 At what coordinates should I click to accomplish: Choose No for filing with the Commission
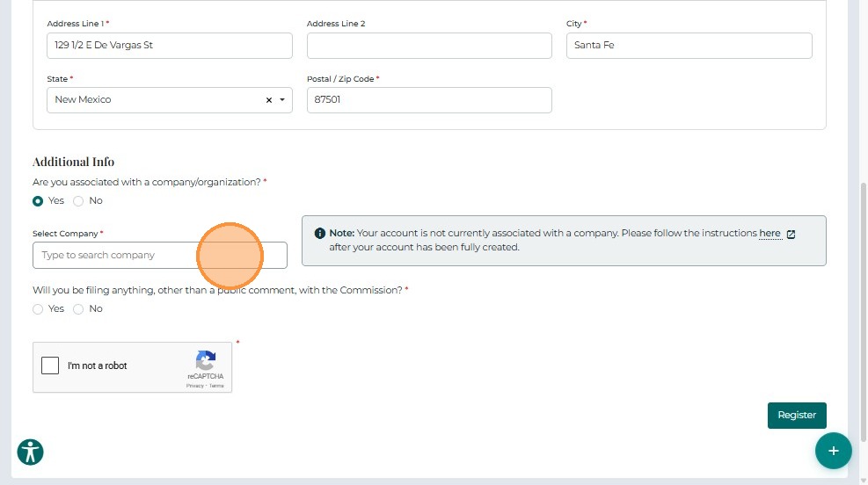click(x=78, y=309)
